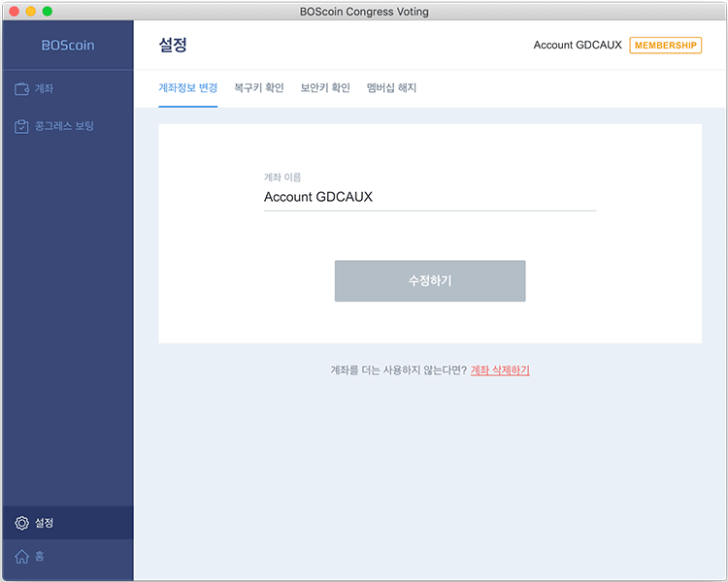Close the window with red button
728x582 pixels.
pos(14,11)
